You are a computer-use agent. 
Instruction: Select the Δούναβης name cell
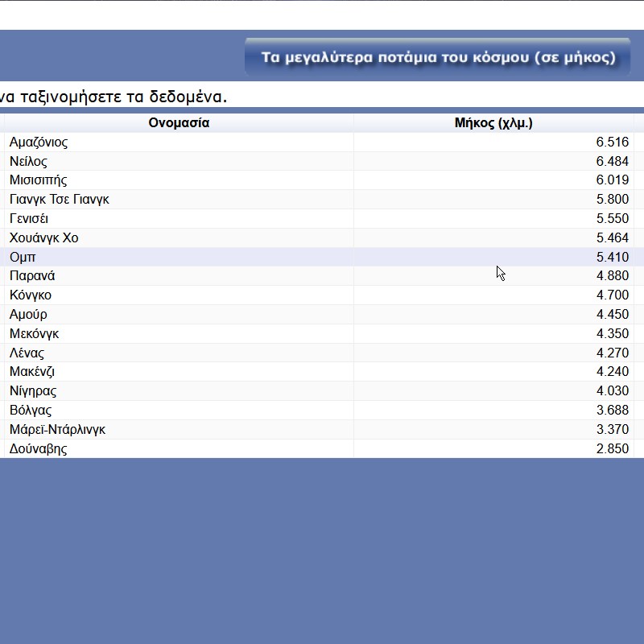tap(179, 448)
